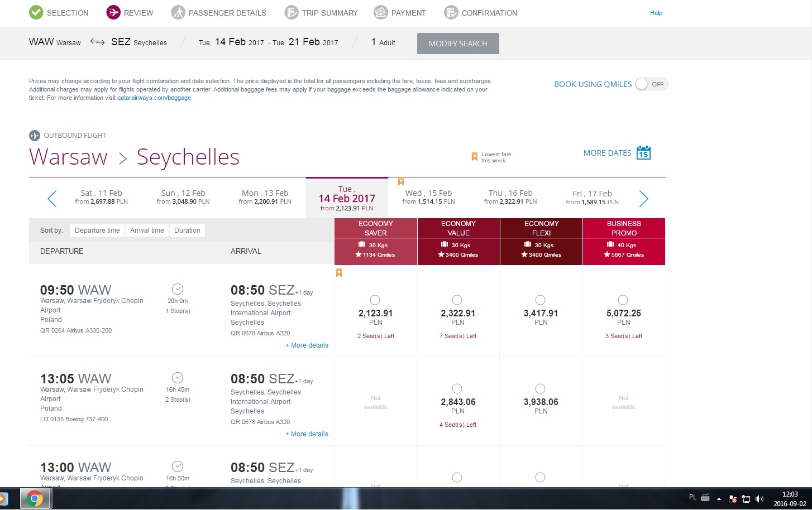Click the Economy Saver column header
This screenshot has width=812, height=510.
376,241
